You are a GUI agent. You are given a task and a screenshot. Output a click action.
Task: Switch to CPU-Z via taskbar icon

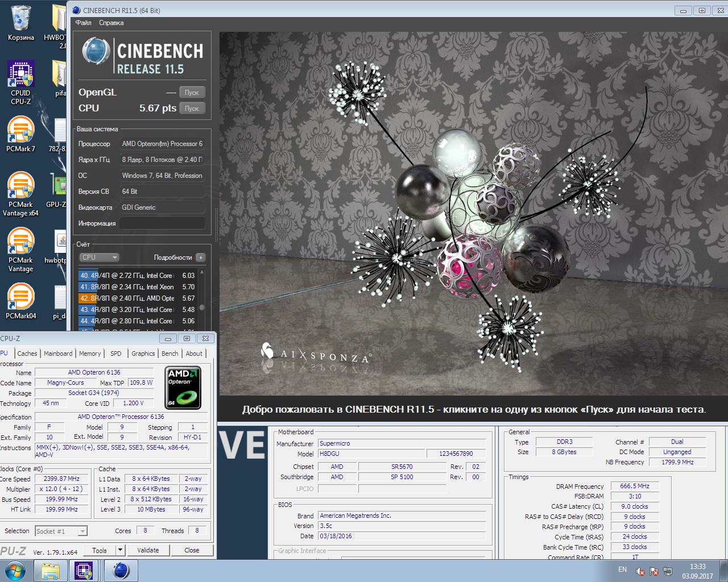pyautogui.click(x=84, y=571)
